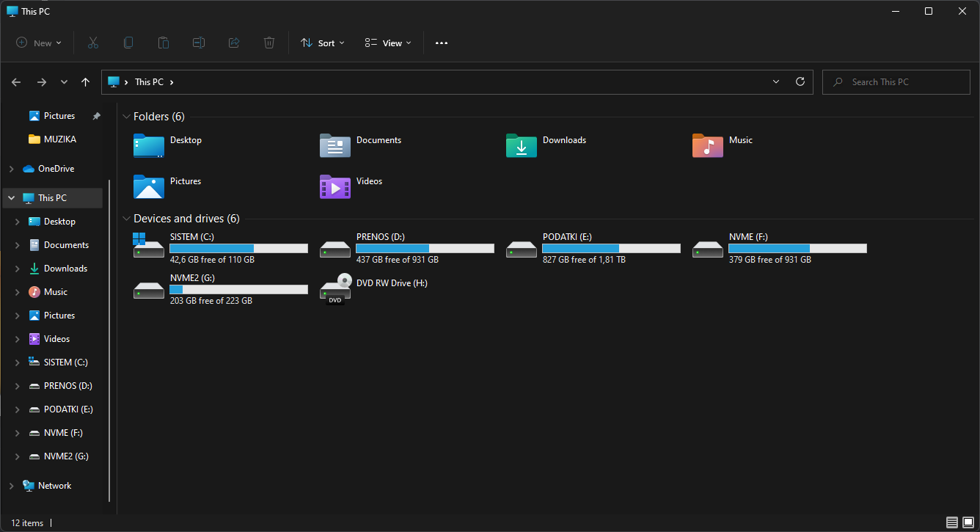Click the Paste clipboard icon
This screenshot has height=532, width=980.
[x=164, y=43]
